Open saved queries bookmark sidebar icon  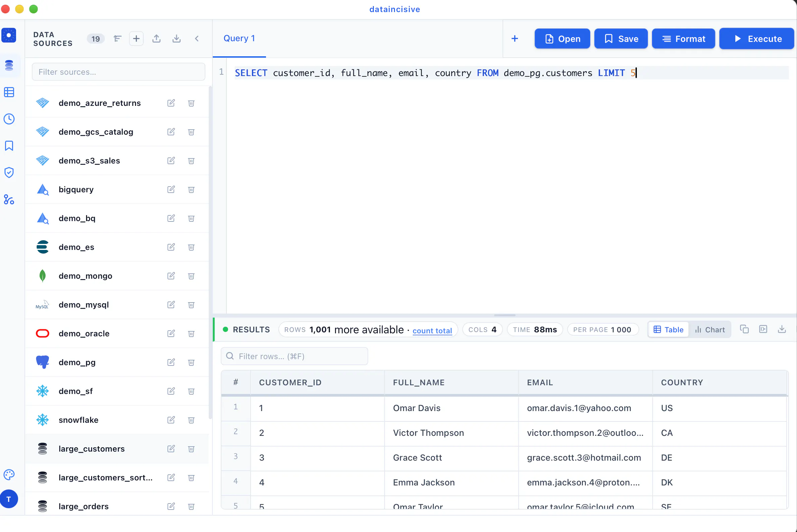point(9,145)
